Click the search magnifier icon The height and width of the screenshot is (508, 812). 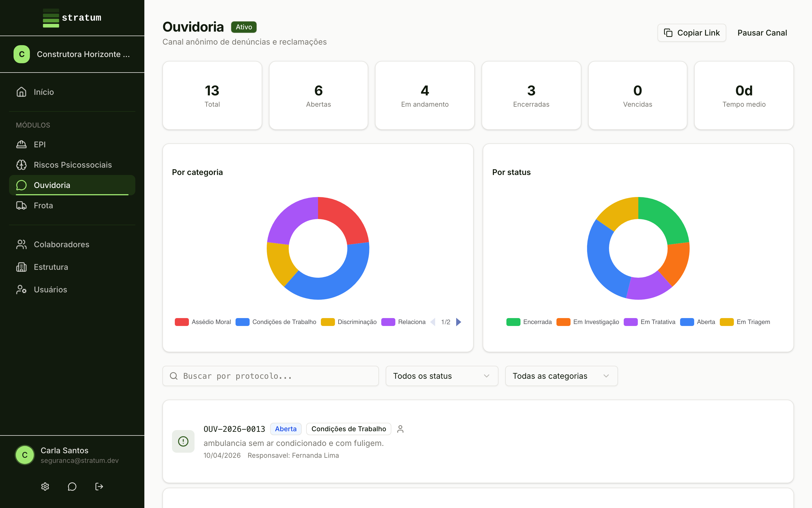[x=174, y=376]
